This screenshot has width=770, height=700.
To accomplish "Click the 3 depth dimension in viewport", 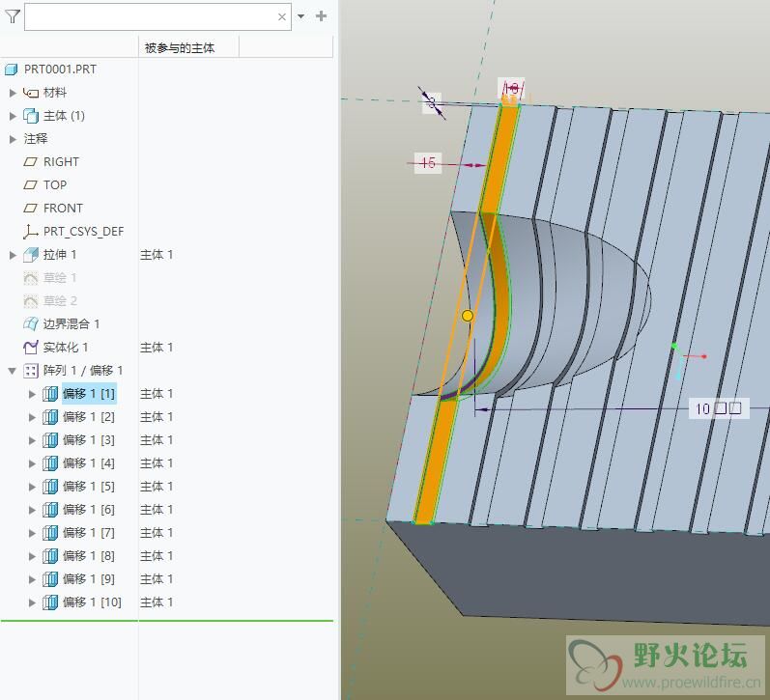I will click(x=432, y=103).
